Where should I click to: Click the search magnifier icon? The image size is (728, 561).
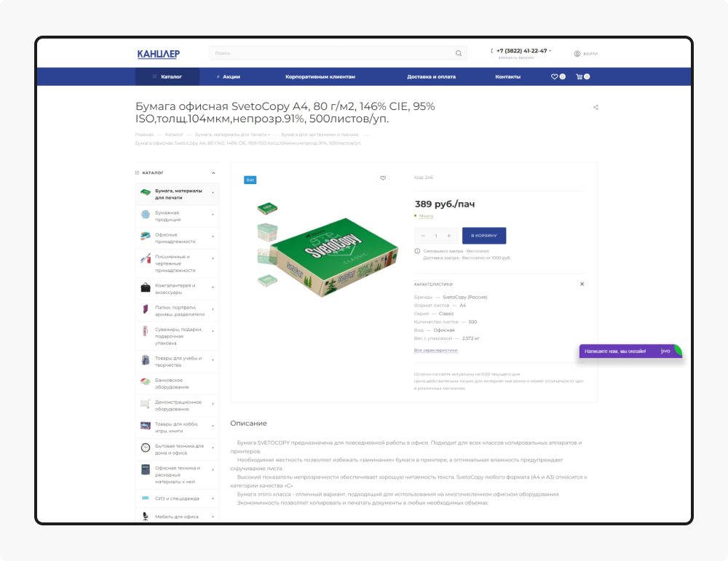(458, 53)
